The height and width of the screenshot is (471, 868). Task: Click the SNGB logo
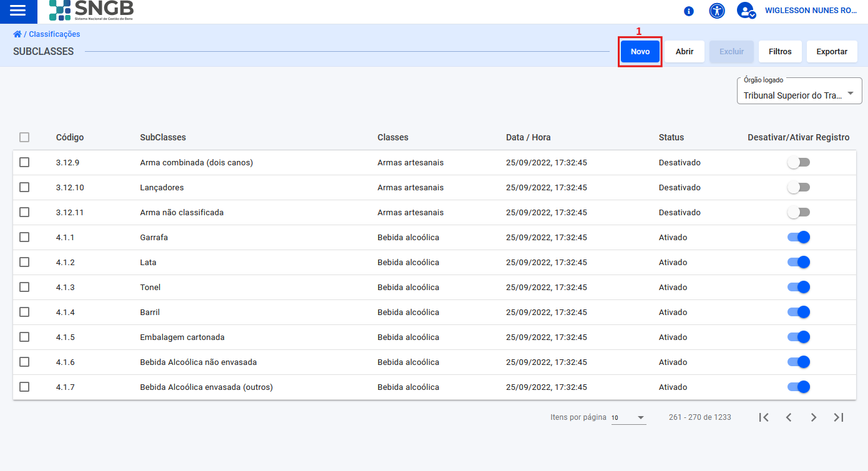tap(91, 11)
